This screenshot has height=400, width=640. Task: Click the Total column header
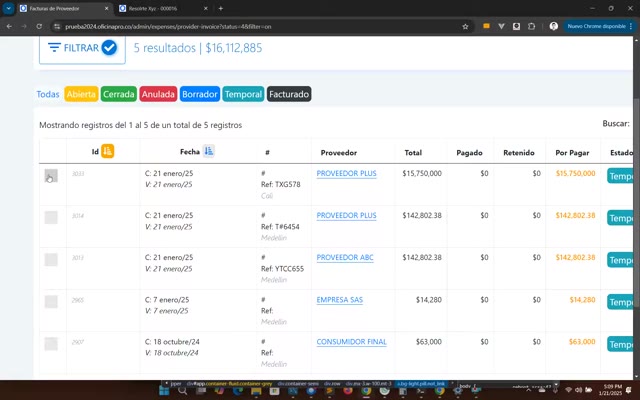coord(413,153)
